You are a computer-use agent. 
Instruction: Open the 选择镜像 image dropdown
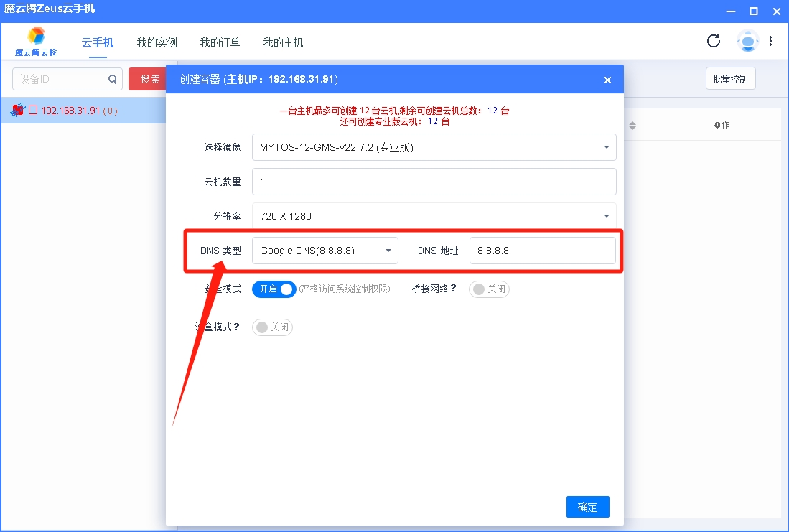tap(434, 148)
